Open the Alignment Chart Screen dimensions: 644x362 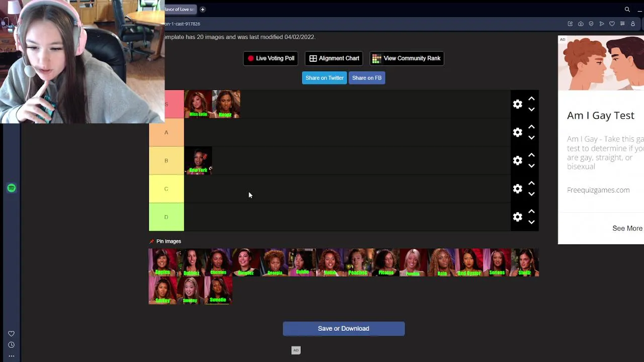click(334, 58)
